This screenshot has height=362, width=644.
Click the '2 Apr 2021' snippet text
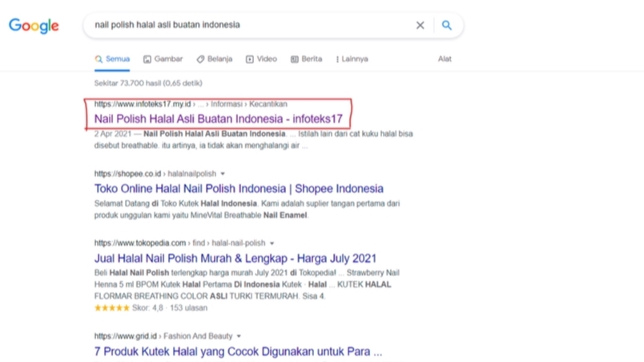(112, 134)
